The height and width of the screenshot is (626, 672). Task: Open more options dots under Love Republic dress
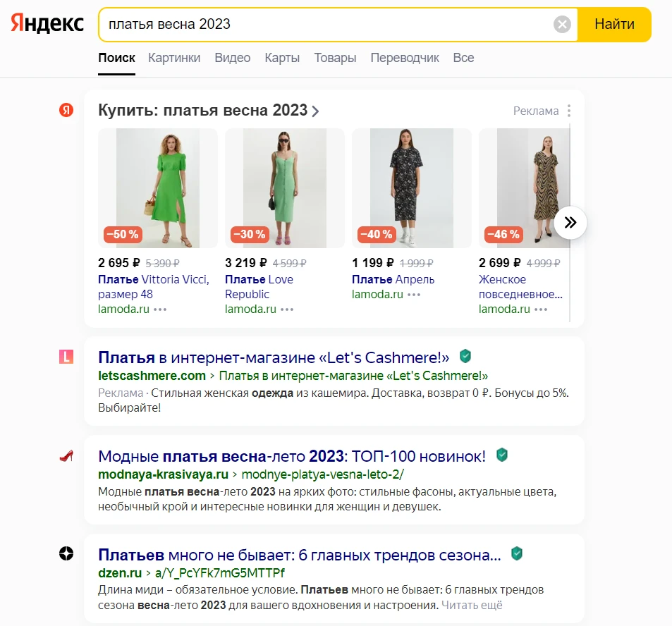(x=287, y=309)
